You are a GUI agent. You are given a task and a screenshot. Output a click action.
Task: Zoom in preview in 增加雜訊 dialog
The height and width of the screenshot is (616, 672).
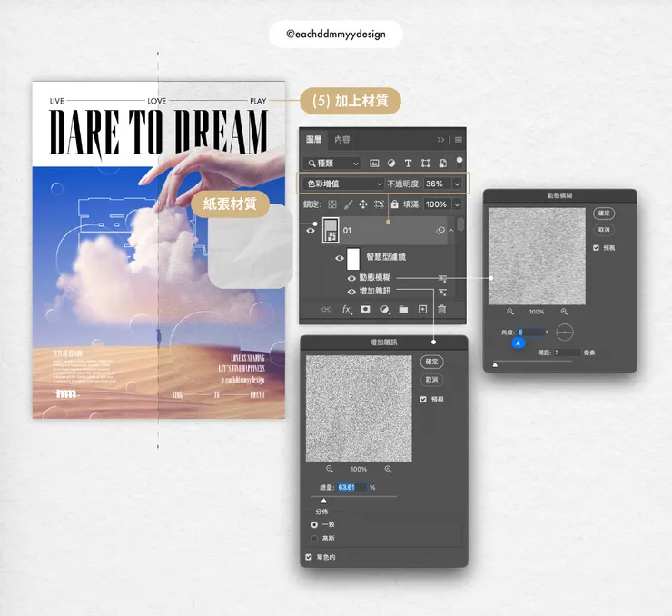[389, 469]
